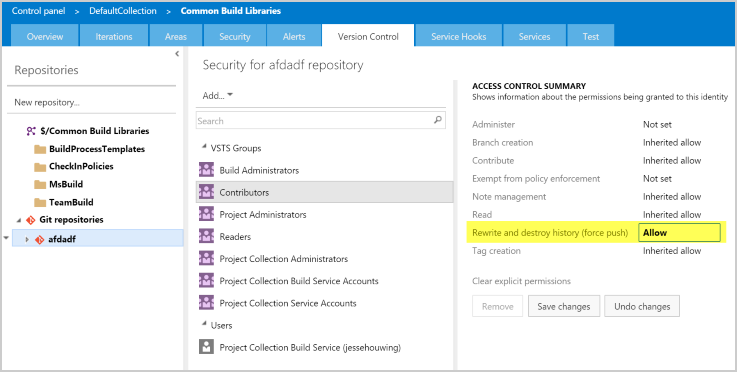Click the Git repositories node icon

coord(31,220)
